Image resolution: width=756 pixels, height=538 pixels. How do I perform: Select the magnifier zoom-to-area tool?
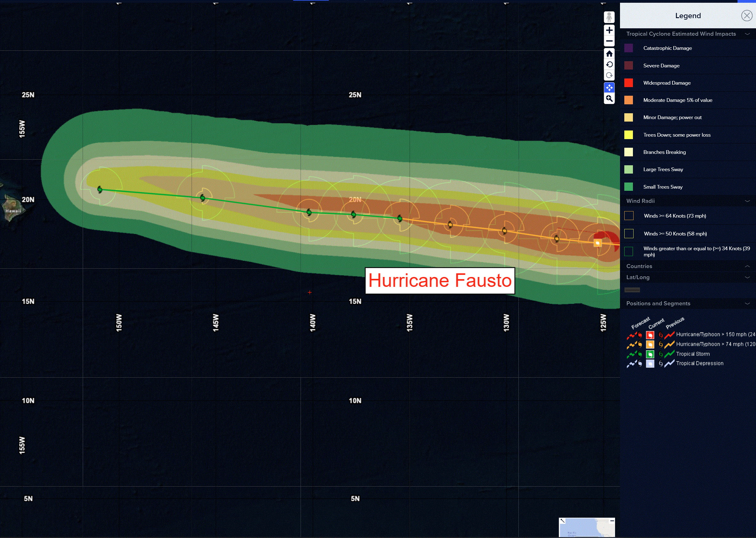[x=609, y=99]
